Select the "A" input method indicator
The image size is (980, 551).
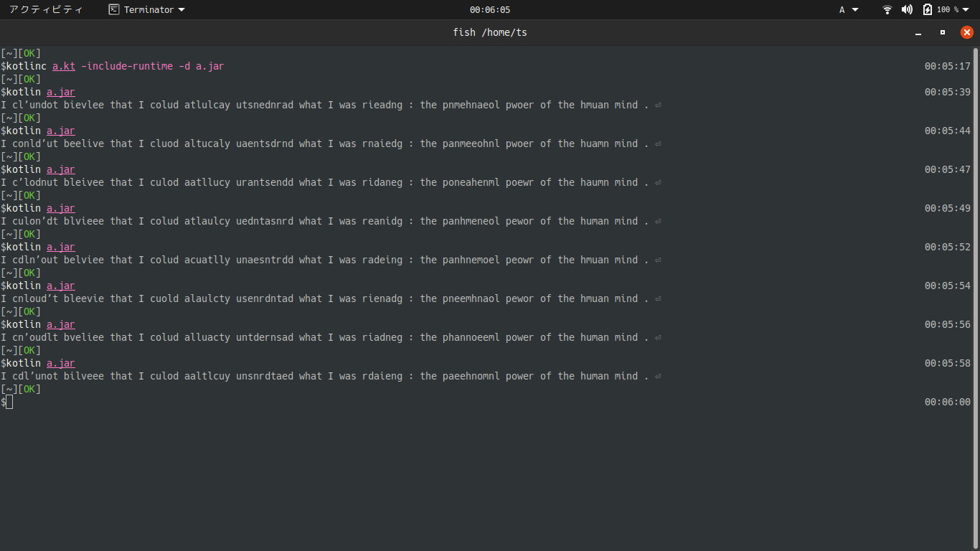pyautogui.click(x=842, y=9)
